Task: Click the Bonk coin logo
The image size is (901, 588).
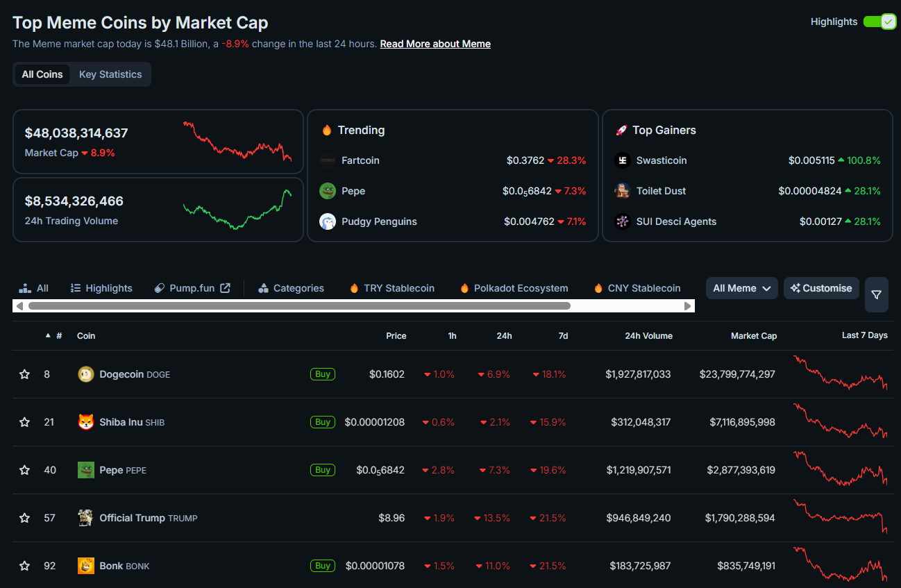Action: pyautogui.click(x=85, y=566)
